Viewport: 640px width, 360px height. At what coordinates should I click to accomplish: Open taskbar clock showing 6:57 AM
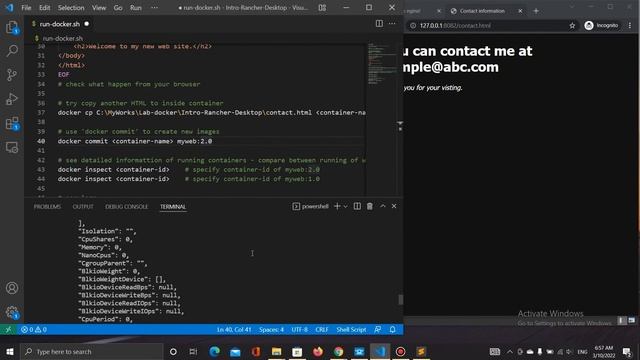pos(603,351)
